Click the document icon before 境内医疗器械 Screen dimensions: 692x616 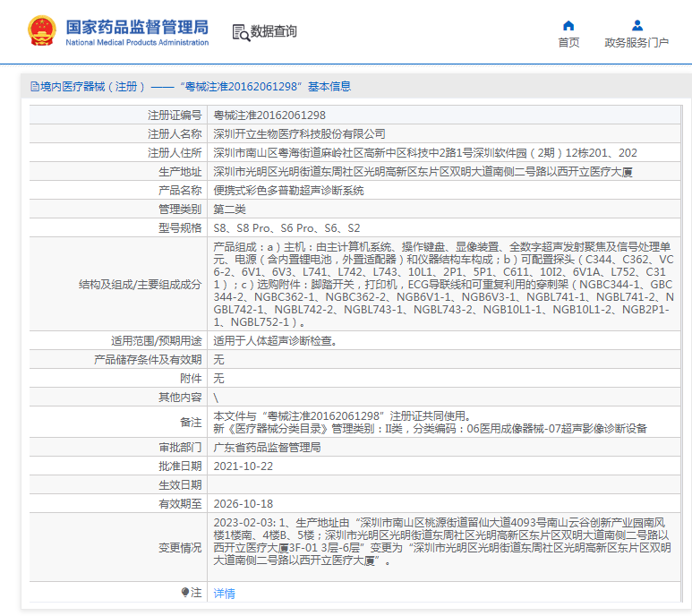click(x=34, y=87)
